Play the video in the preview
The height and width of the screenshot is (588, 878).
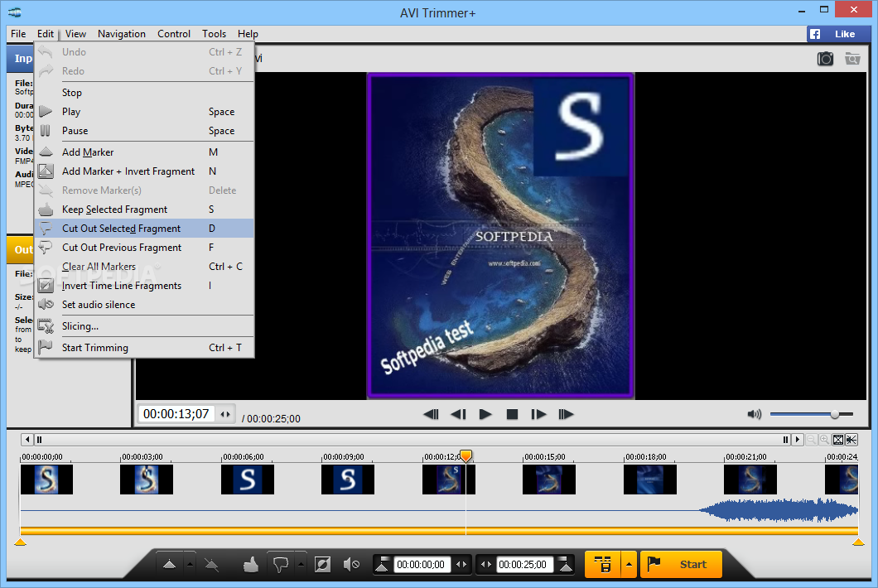485,414
